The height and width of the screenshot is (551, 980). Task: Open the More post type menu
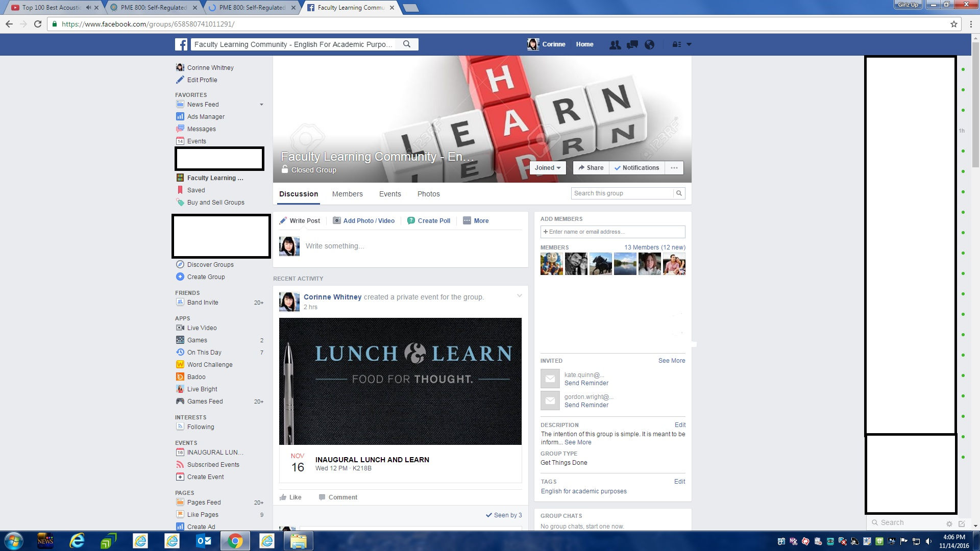(476, 221)
